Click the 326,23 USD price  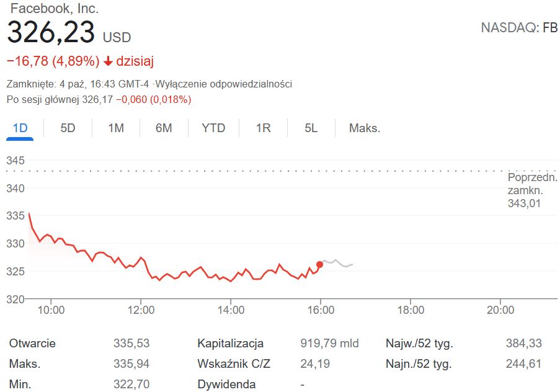(68, 33)
